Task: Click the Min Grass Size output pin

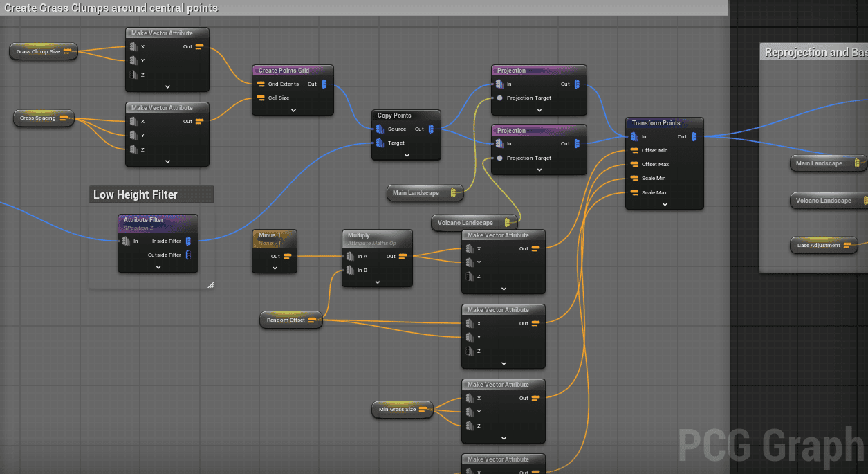Action: (423, 410)
